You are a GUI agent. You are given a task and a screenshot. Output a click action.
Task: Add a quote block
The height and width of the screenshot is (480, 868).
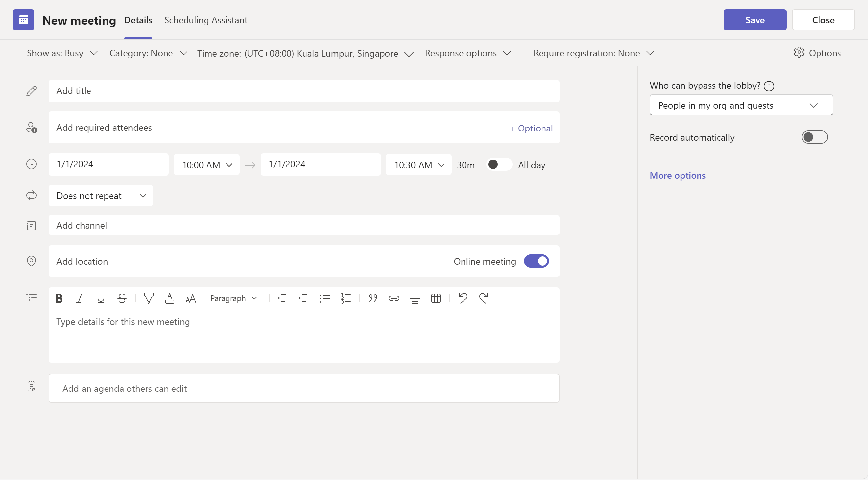tap(373, 298)
